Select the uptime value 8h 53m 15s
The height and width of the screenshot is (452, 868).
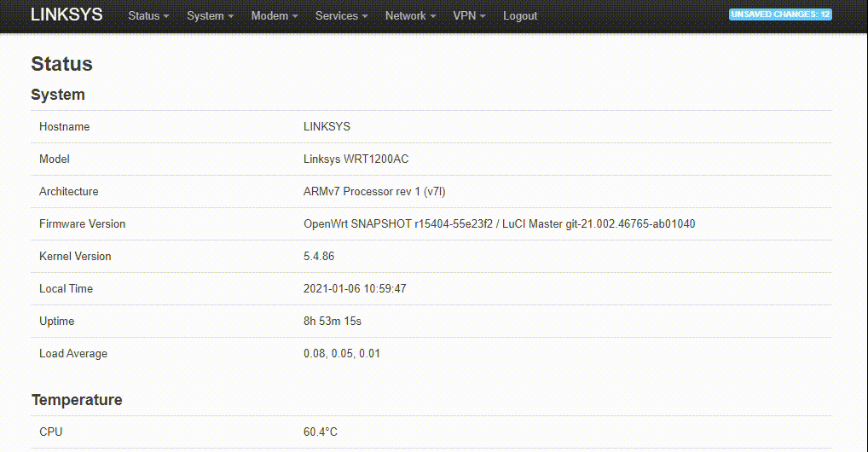(333, 322)
